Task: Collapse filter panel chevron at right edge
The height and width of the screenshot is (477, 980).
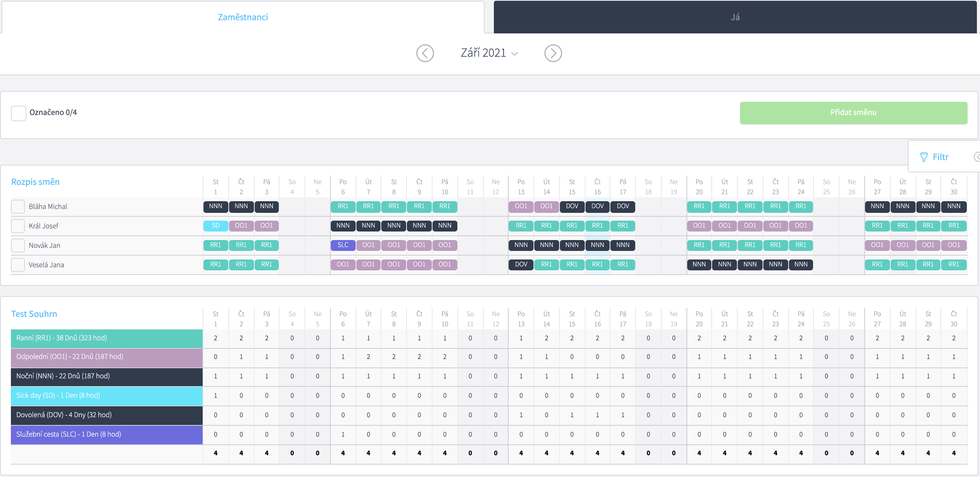Action: 977,157
